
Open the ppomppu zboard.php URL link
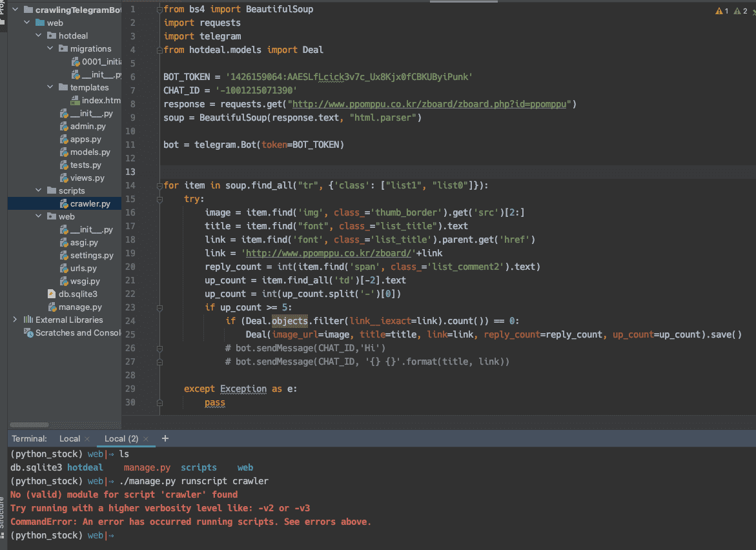coord(430,104)
